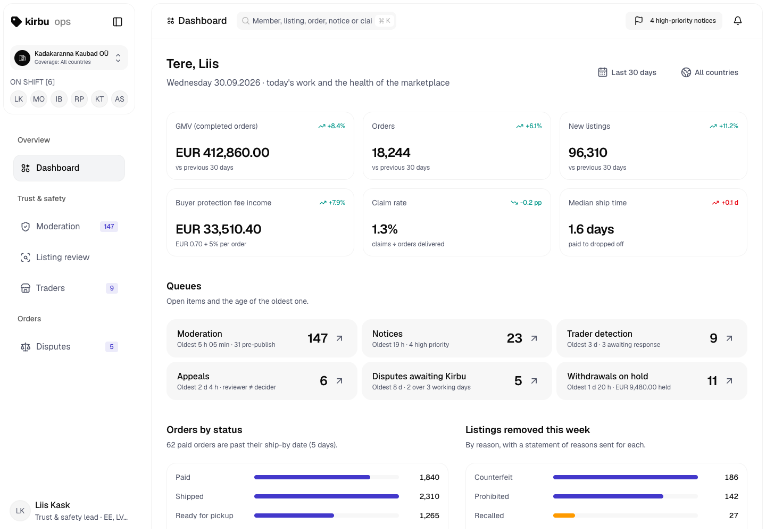Select on-shift member RP avatar

79,99
